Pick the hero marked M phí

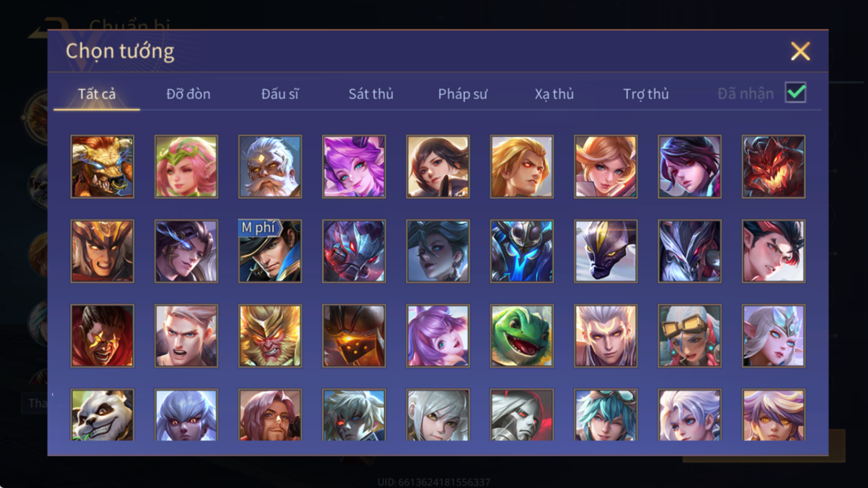270,251
